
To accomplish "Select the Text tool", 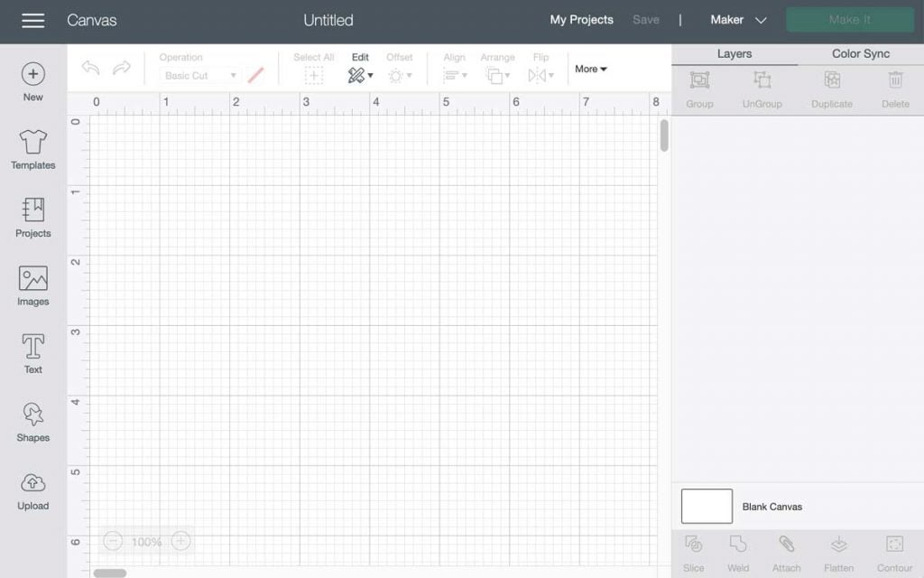I will click(33, 354).
